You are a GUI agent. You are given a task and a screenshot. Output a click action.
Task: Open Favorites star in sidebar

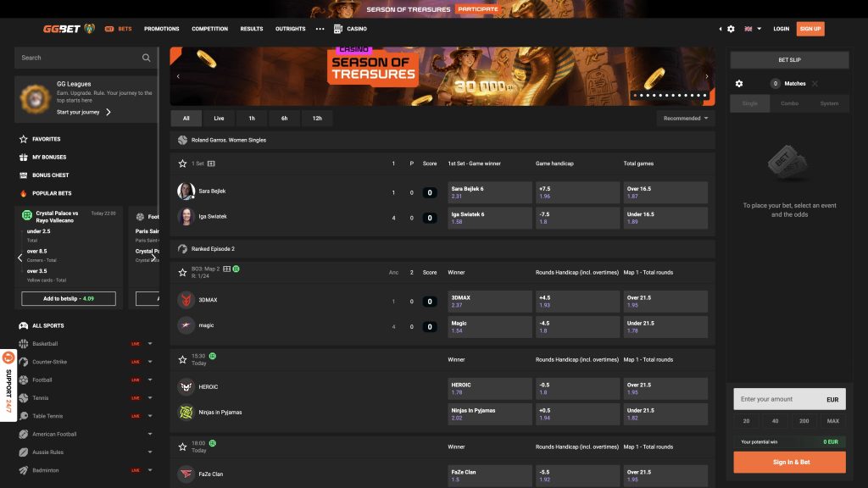23,140
